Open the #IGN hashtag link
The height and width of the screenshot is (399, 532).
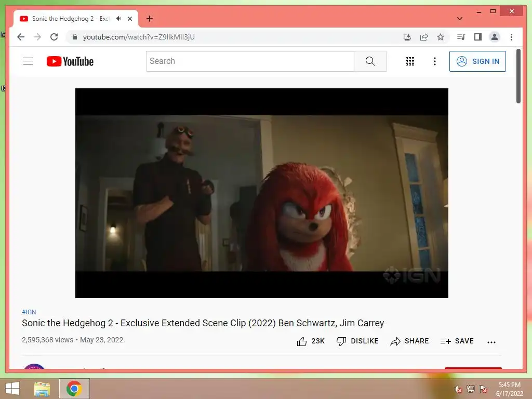[x=29, y=312]
